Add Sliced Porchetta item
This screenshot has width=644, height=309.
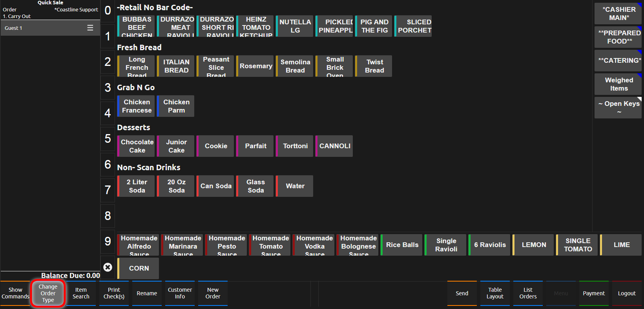[x=414, y=26]
